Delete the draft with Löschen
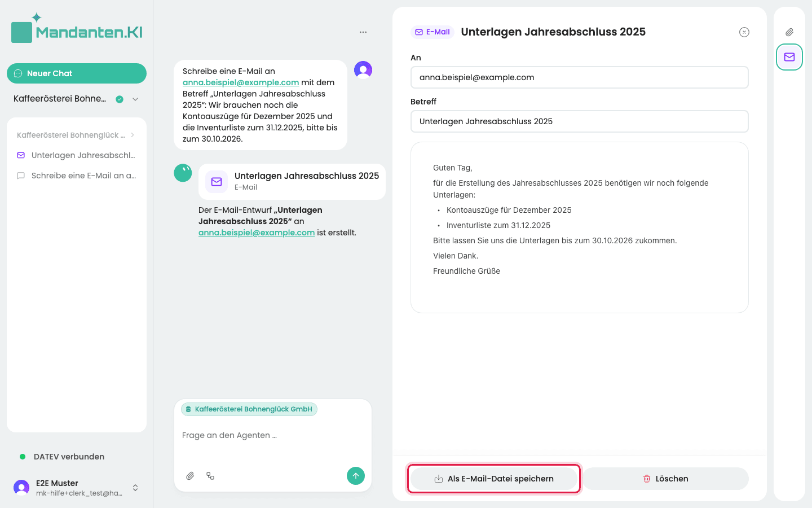This screenshot has height=508, width=812. (x=666, y=479)
